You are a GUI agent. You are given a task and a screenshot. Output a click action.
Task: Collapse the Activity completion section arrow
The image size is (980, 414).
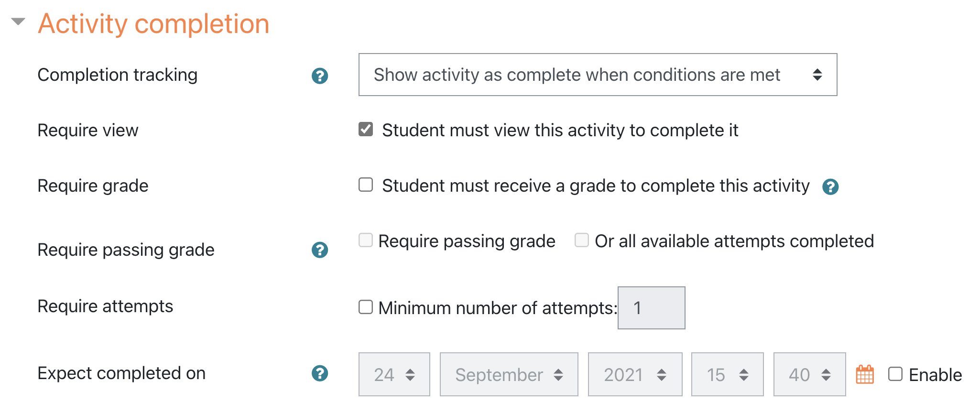click(18, 22)
